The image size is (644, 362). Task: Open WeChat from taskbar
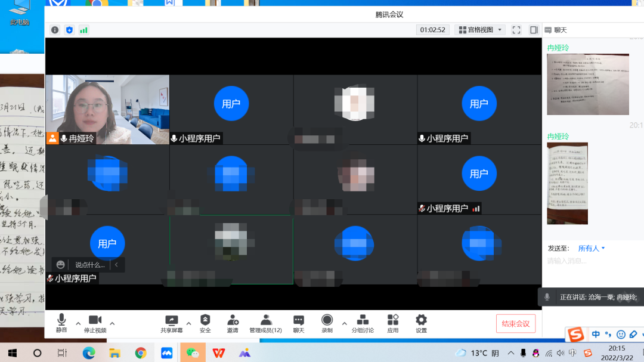tap(193, 353)
